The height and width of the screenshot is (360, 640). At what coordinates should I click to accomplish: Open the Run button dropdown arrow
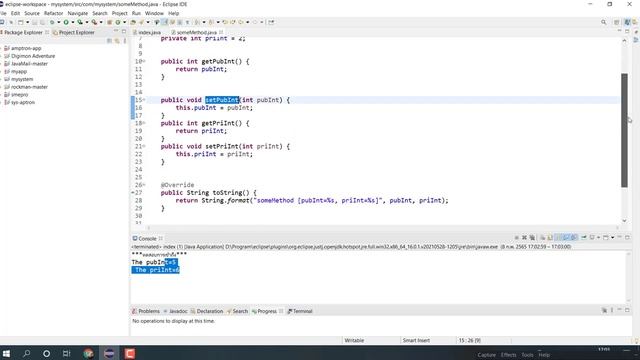73,22
